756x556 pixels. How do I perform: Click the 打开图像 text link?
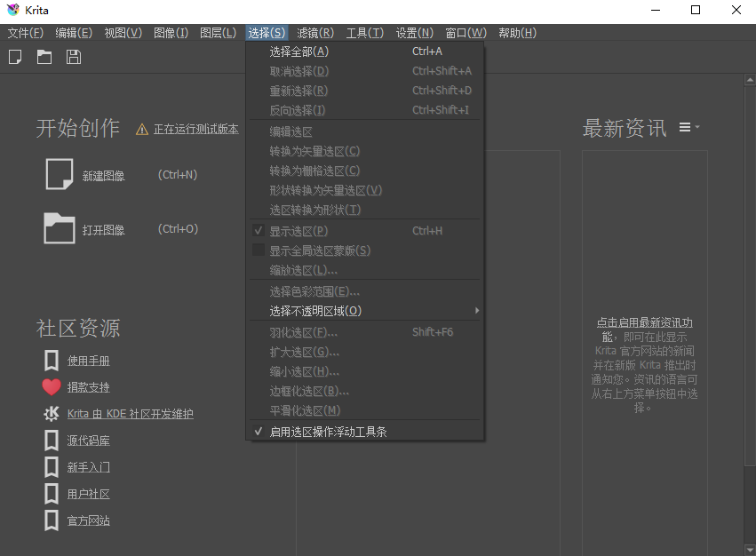coord(103,229)
